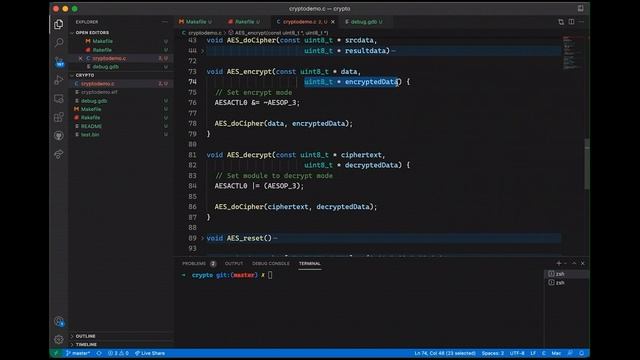Synchronize changes via status bar sync icon
The width and height of the screenshot is (640, 360).
[99, 353]
